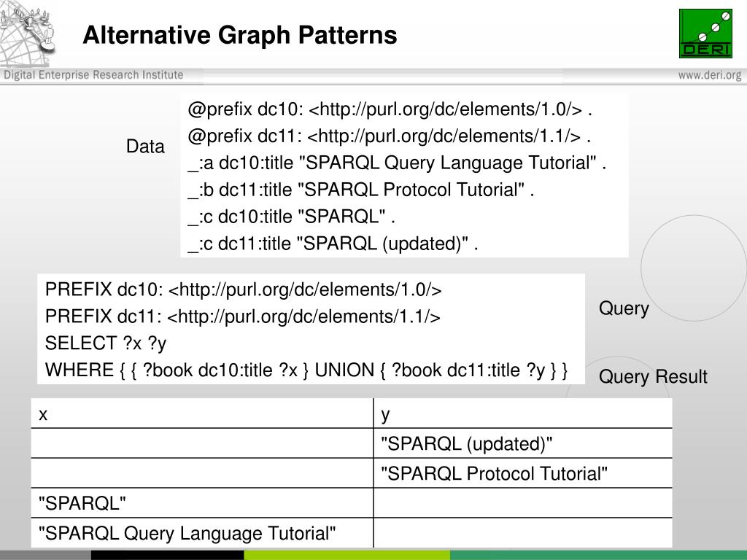Viewport: 747px width, 560px height.
Task: Click the "SPARQL" cell in column x
Action: click(x=202, y=503)
